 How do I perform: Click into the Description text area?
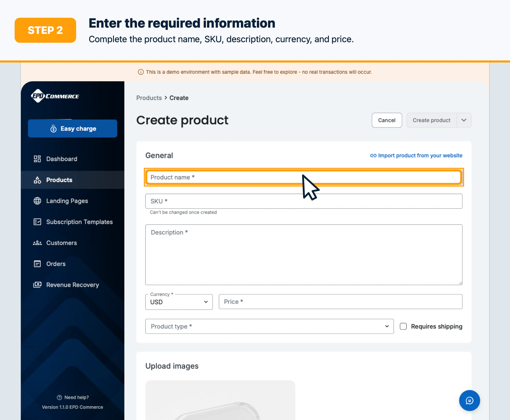(x=304, y=255)
